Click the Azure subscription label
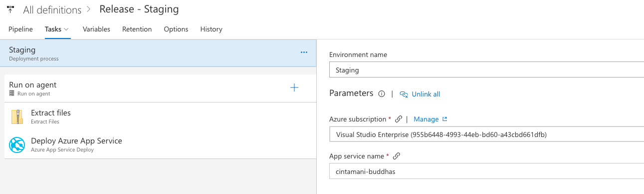Screen dimensions: 644x194 pyautogui.click(x=358, y=119)
